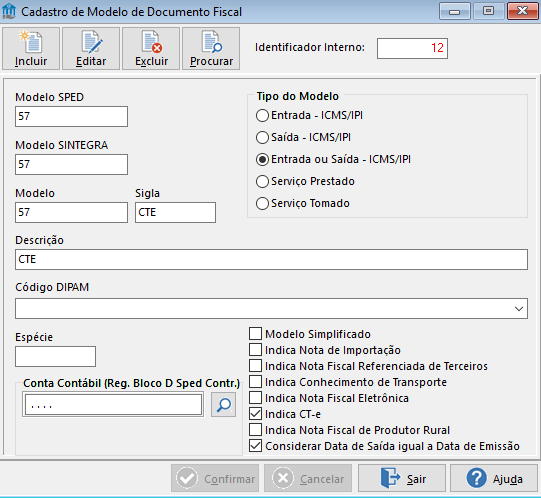Click the Incluir toolbar button

click(x=31, y=49)
